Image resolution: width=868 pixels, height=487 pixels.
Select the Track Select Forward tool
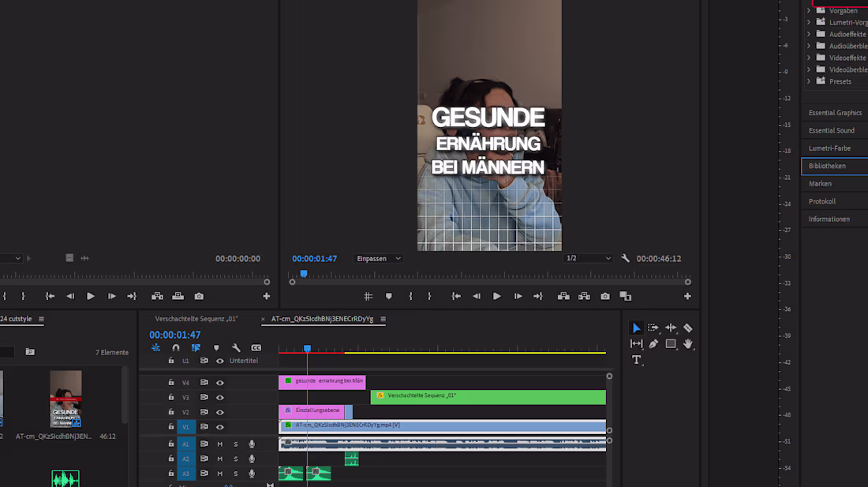653,328
